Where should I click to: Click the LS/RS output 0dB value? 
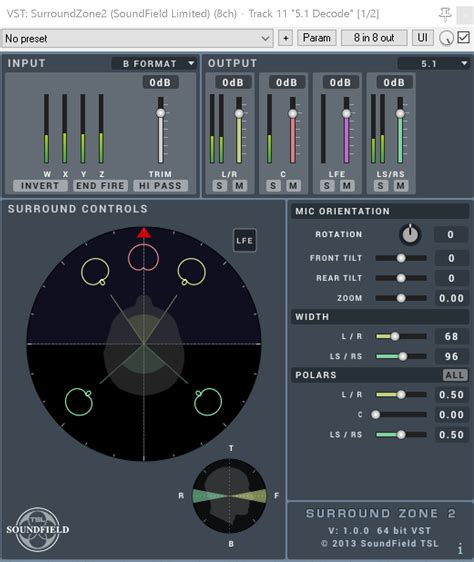point(394,82)
